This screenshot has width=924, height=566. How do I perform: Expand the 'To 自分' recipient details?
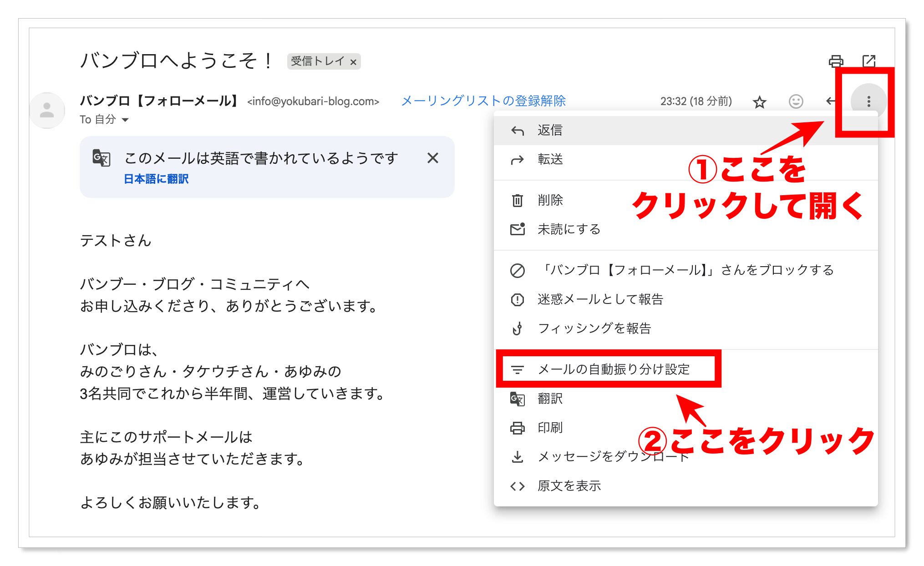126,120
